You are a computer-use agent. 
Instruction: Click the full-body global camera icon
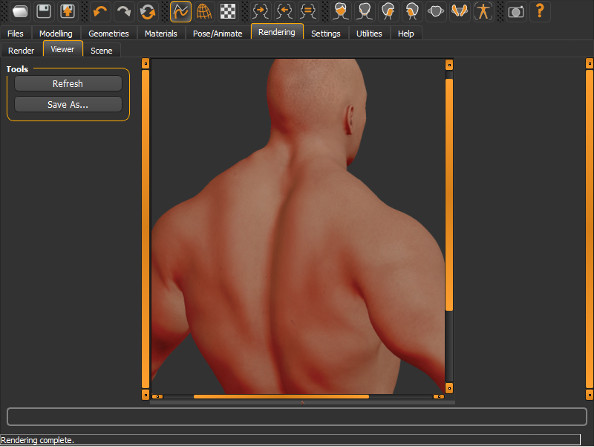[x=483, y=11]
